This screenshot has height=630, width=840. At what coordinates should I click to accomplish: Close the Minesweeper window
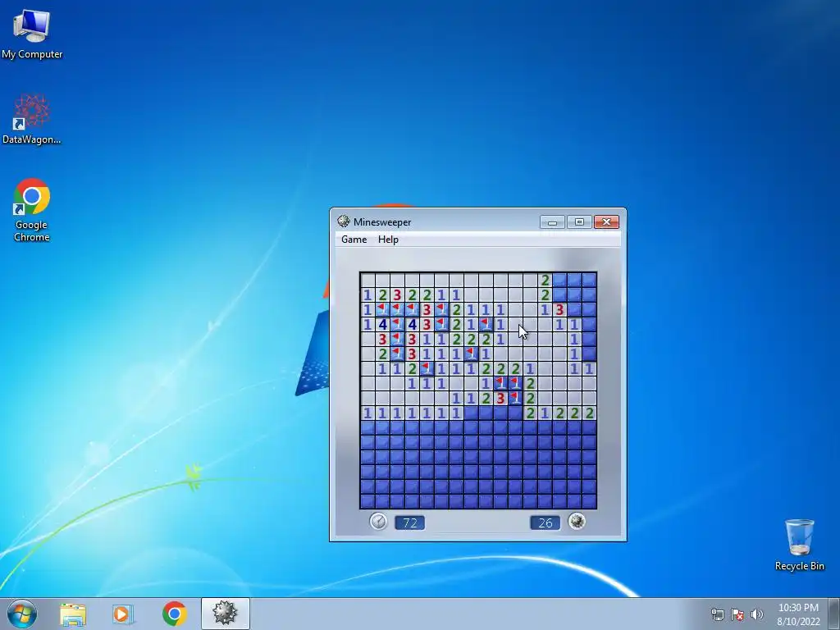pyautogui.click(x=606, y=221)
